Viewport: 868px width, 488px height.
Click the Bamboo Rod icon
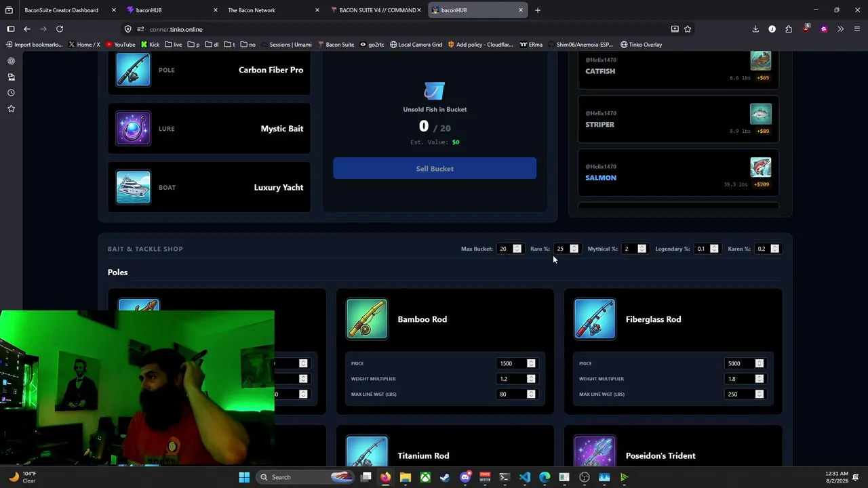367,319
